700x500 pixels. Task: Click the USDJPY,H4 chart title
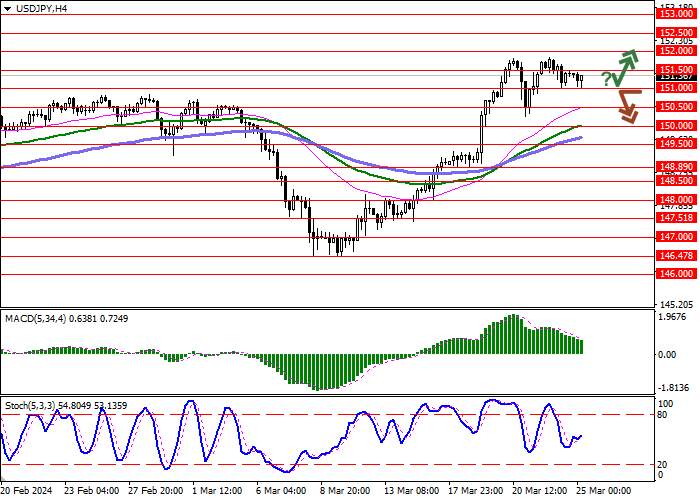pos(41,8)
